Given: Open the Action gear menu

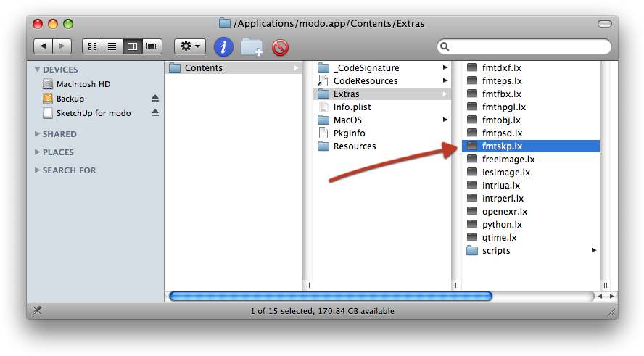Looking at the screenshot, I should coord(190,46).
